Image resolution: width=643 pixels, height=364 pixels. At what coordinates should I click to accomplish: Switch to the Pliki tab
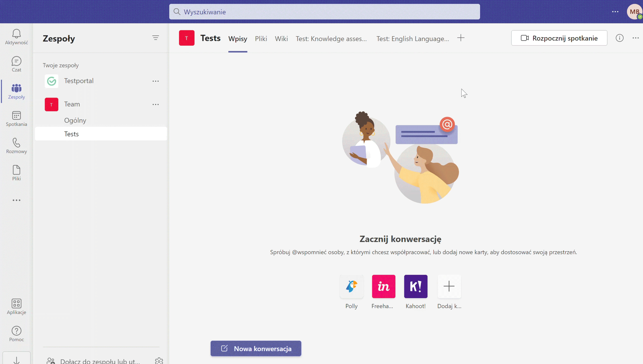(x=261, y=39)
